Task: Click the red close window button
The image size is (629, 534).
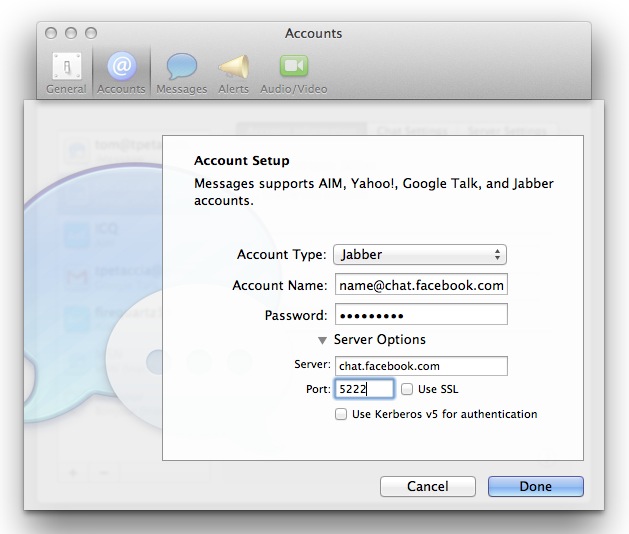Action: pos(52,34)
